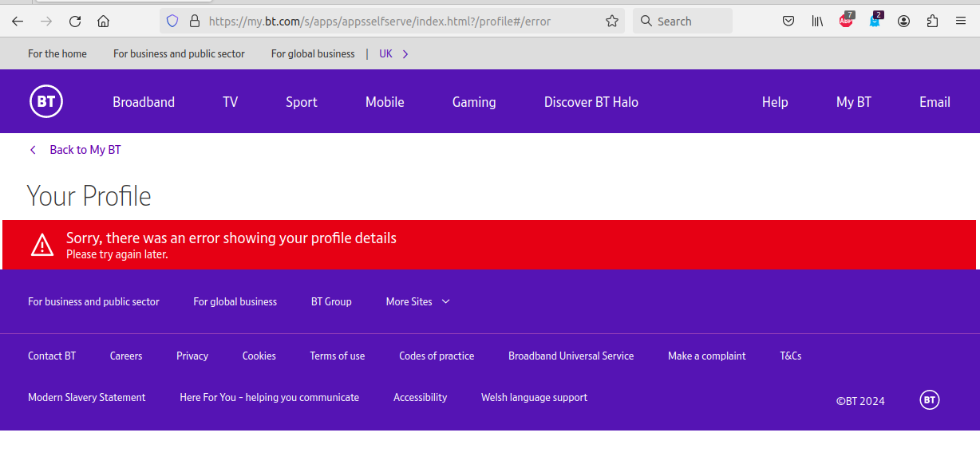
Task: Click the blue extension icon with badge 2
Action: 875,21
